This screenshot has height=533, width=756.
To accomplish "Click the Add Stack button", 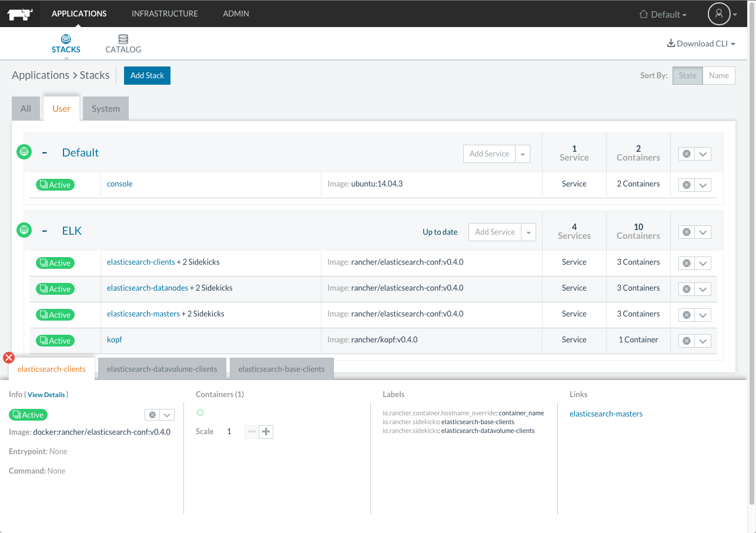I will click(x=147, y=75).
